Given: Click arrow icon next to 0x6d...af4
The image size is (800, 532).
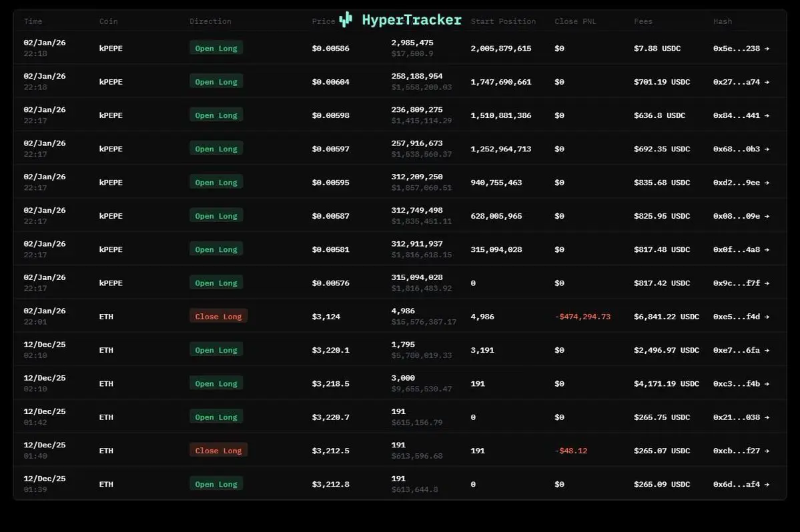Looking at the screenshot, I should pyautogui.click(x=767, y=485).
